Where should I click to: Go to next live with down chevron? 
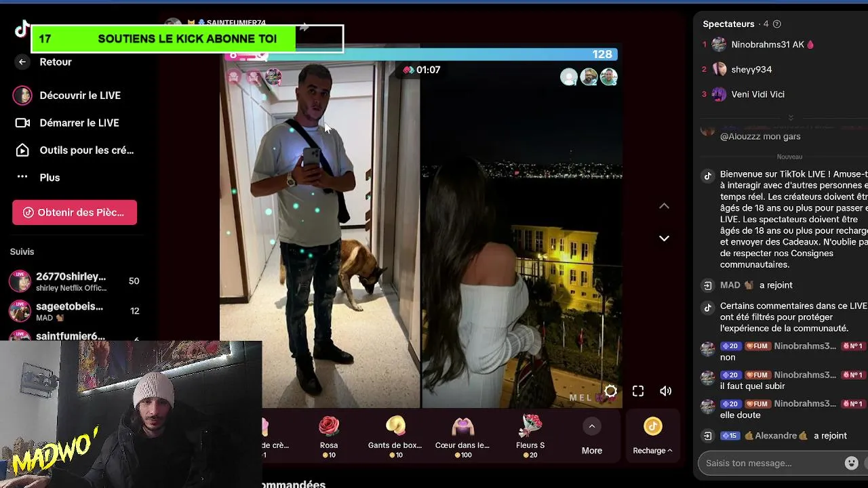pyautogui.click(x=664, y=238)
